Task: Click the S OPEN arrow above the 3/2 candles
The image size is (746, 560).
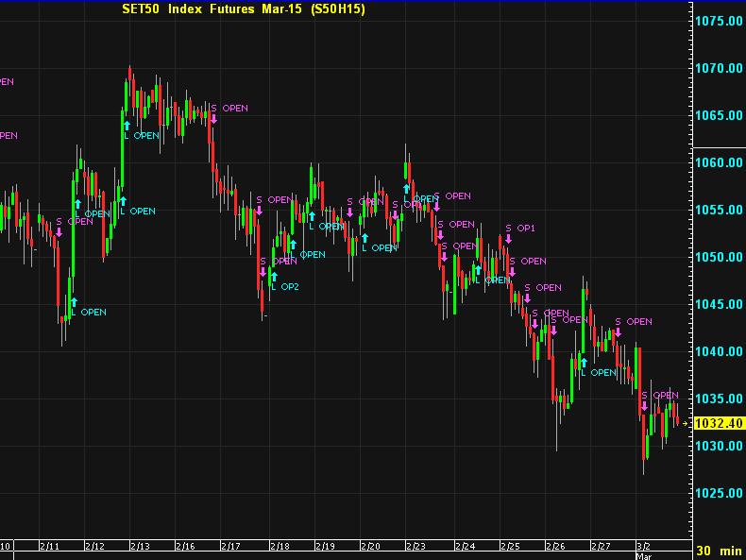Action: coord(645,406)
